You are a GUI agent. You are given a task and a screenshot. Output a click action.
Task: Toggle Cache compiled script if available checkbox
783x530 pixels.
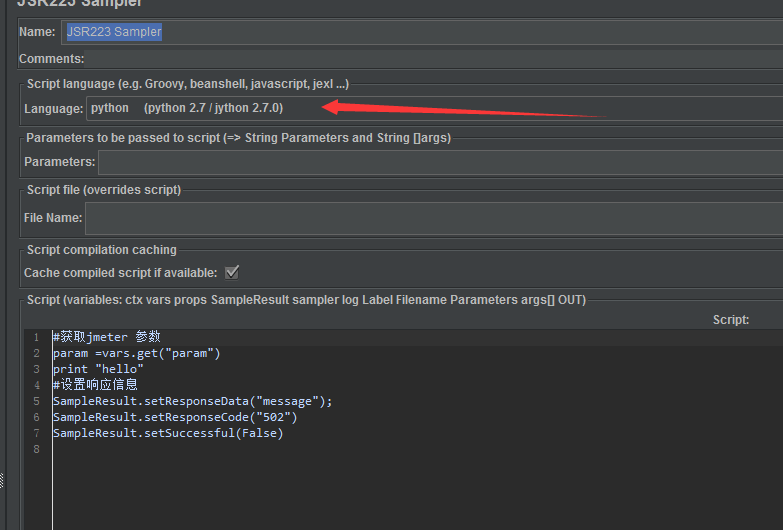click(232, 273)
